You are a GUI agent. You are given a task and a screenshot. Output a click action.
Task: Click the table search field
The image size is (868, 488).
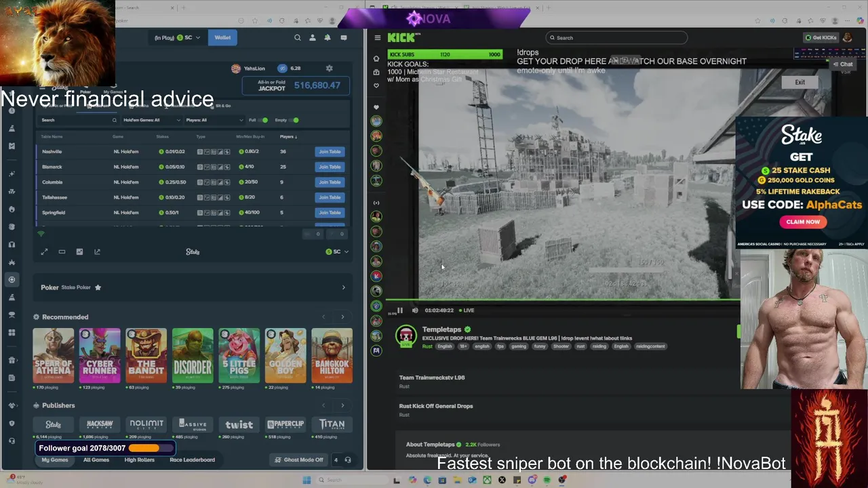tap(79, 120)
